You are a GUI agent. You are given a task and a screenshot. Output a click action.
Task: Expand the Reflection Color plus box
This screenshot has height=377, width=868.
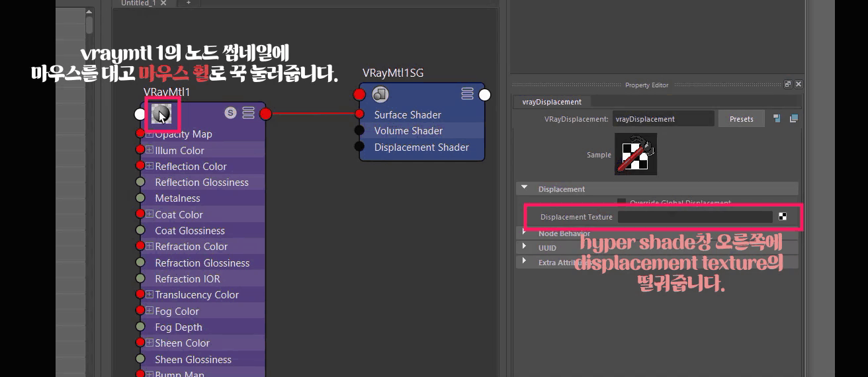[x=150, y=166]
